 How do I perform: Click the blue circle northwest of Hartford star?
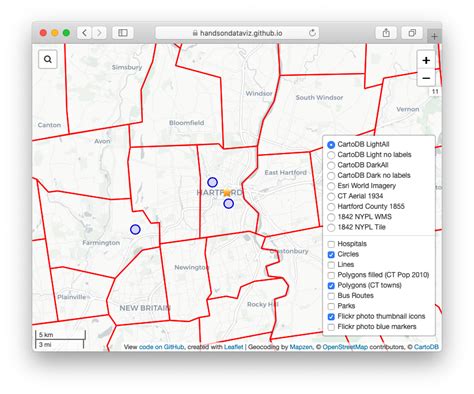tap(212, 182)
